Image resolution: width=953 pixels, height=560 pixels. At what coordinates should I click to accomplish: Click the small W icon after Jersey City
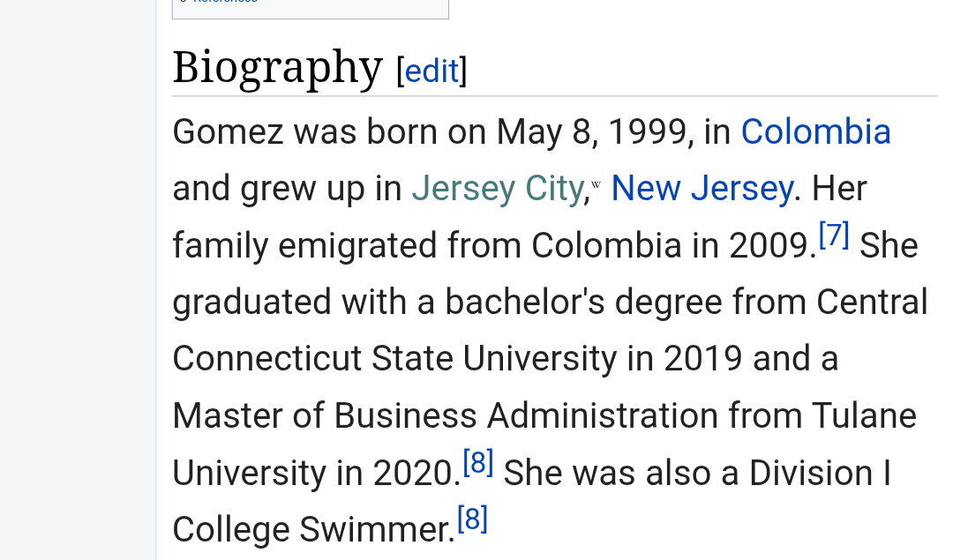[x=596, y=184]
